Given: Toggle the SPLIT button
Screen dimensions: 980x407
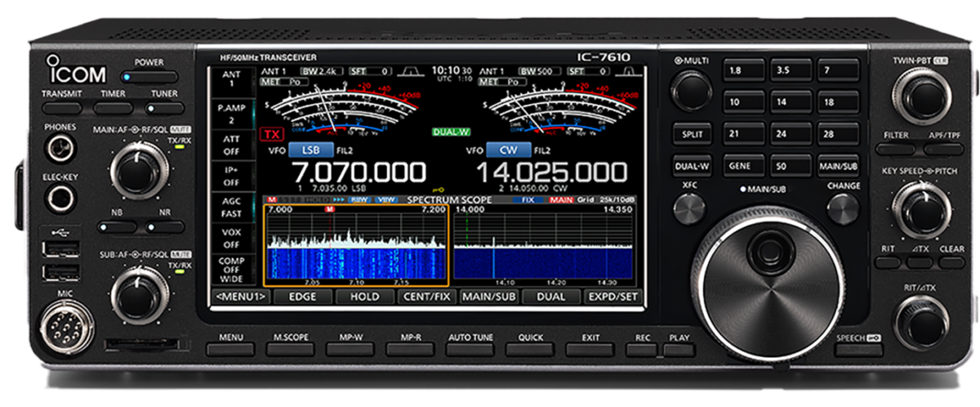Looking at the screenshot, I should tap(691, 134).
